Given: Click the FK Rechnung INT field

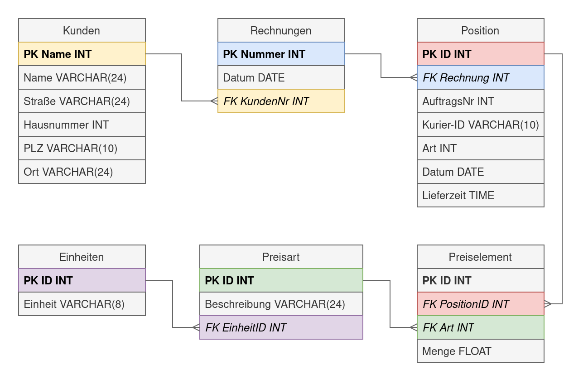Looking at the screenshot, I should [480, 77].
